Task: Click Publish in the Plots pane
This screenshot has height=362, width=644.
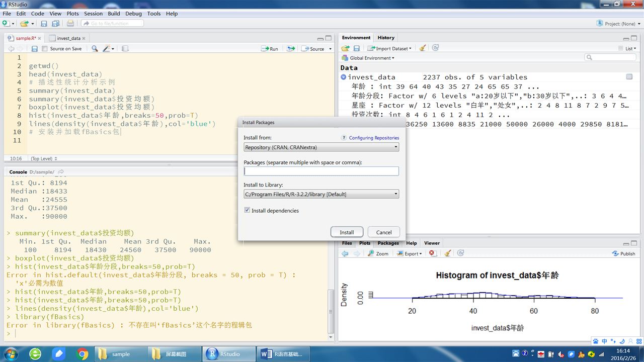Action: point(623,253)
